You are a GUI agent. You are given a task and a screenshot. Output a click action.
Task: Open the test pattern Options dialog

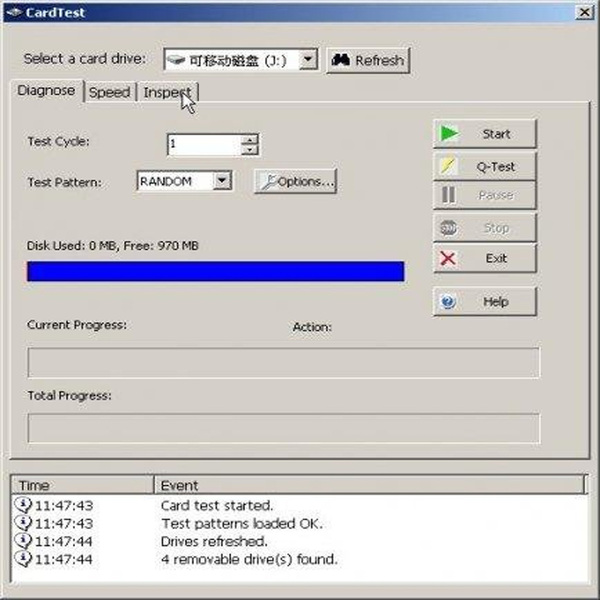pos(295,181)
